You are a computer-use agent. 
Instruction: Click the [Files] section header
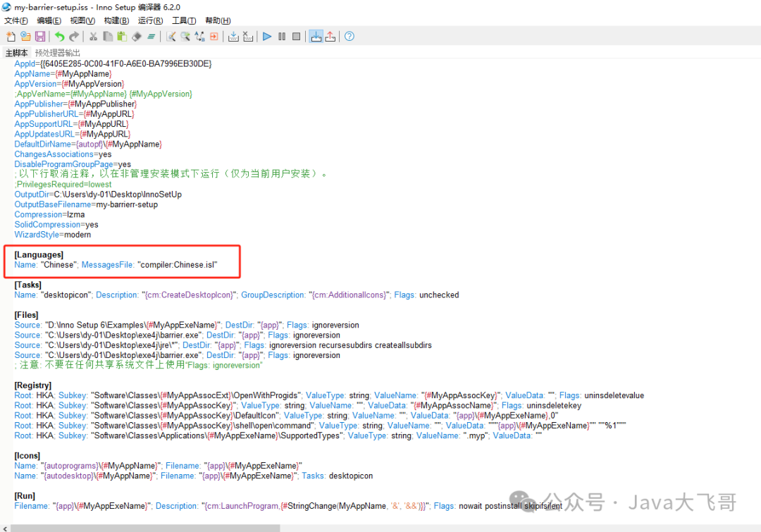tap(26, 314)
